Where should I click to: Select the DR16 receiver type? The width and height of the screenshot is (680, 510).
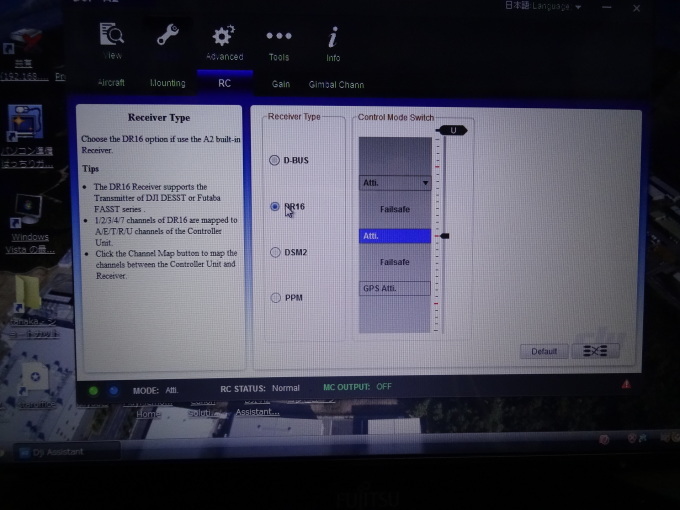click(x=275, y=206)
